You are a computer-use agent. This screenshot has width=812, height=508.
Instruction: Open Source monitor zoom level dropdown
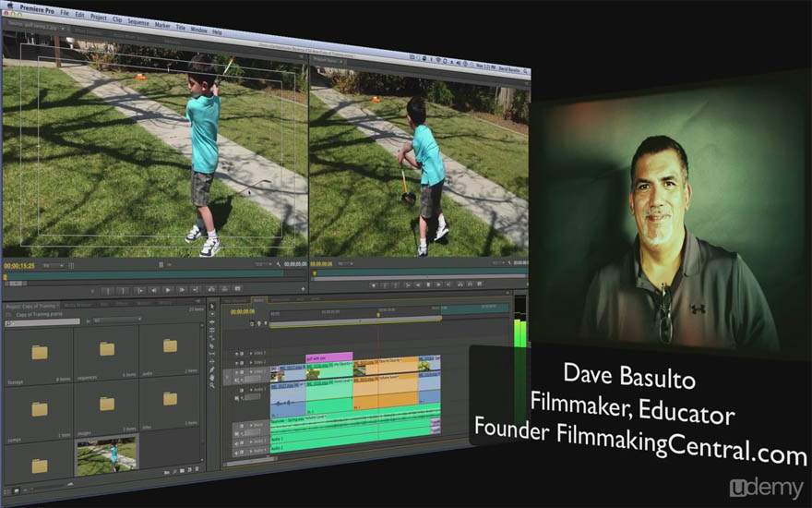[54, 265]
